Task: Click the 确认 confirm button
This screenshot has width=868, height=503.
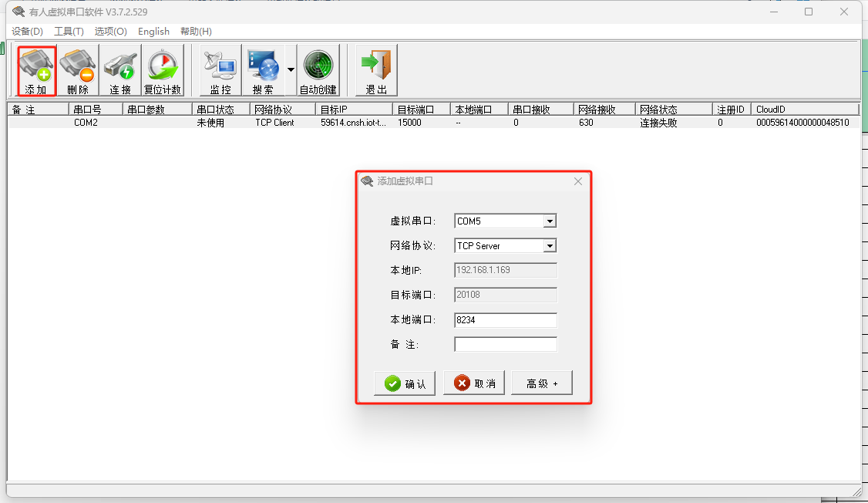Action: (x=405, y=383)
